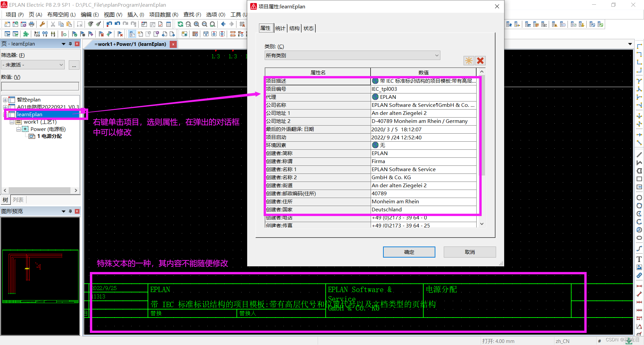Select the polyline drawing tool
This screenshot has height=345, width=644.
[x=639, y=163]
